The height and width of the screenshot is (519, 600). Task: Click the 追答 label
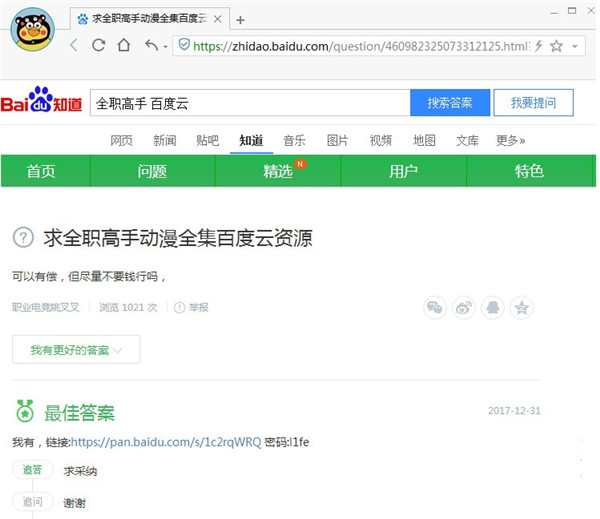coord(33,470)
